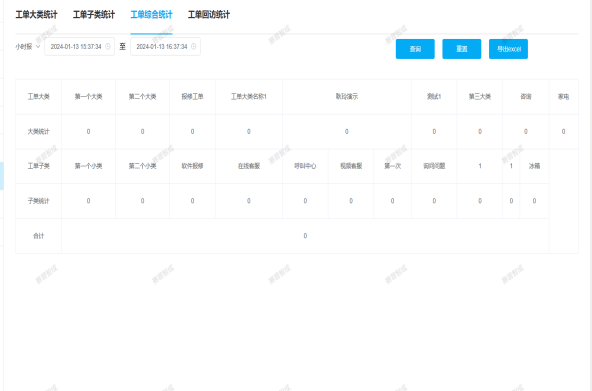Switch to the 工单子类统计 tab
Viewport: 592px width, 391px height.
(x=94, y=15)
